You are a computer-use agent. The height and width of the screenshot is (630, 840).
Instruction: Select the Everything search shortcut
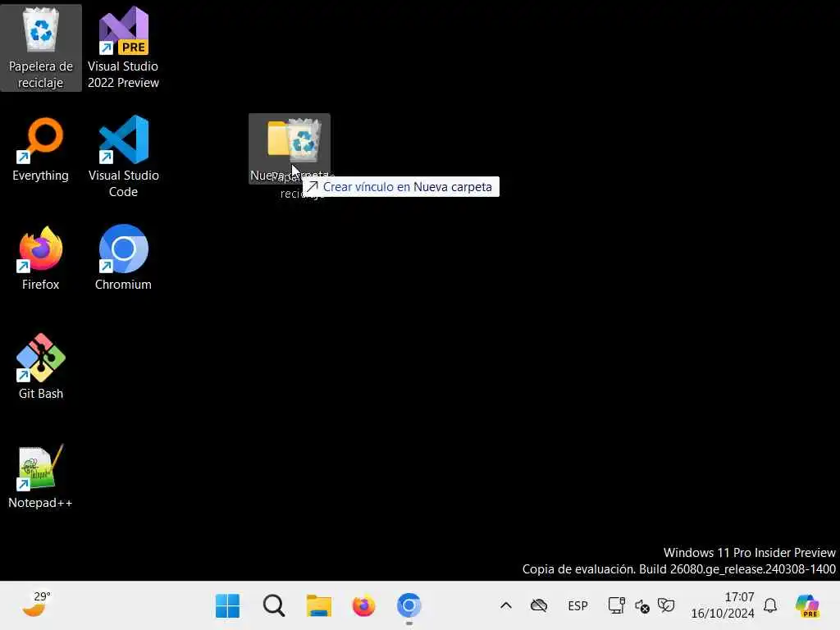pyautogui.click(x=41, y=150)
